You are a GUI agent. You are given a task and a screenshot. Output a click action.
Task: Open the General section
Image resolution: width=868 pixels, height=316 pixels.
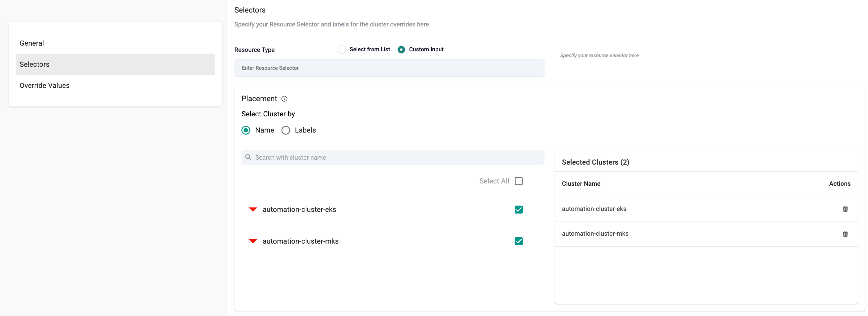(x=32, y=43)
